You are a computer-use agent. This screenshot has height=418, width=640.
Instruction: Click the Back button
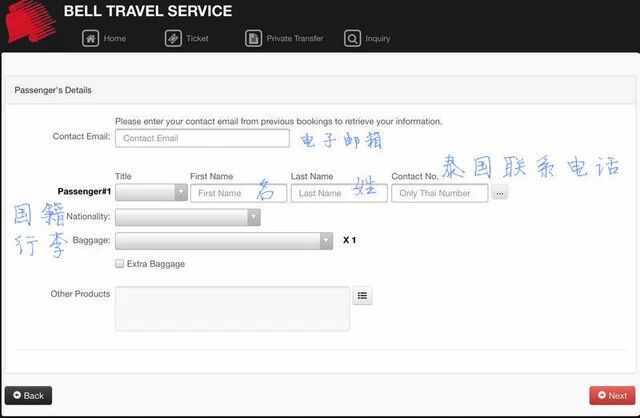[29, 396]
